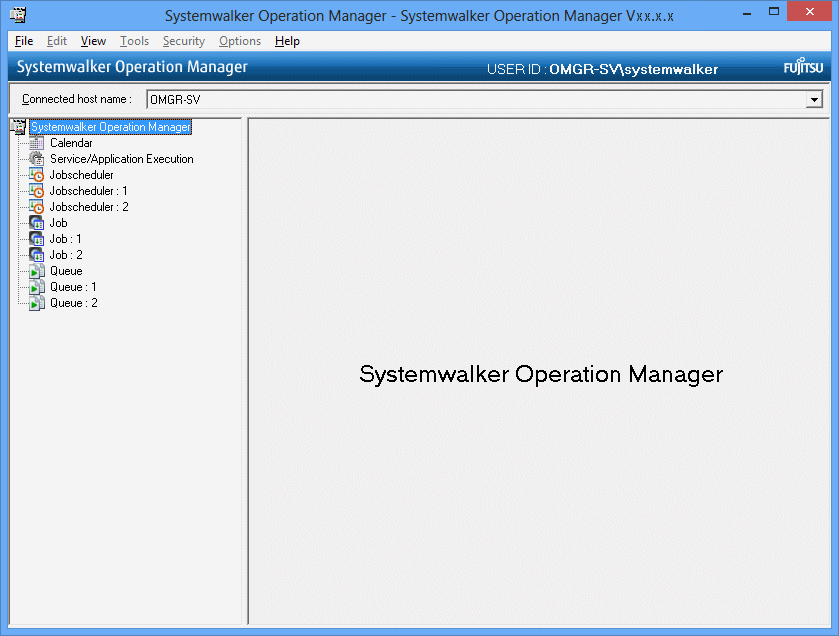Image resolution: width=839 pixels, height=636 pixels.
Task: Click the Fujitsu logo in the banner
Action: (803, 67)
